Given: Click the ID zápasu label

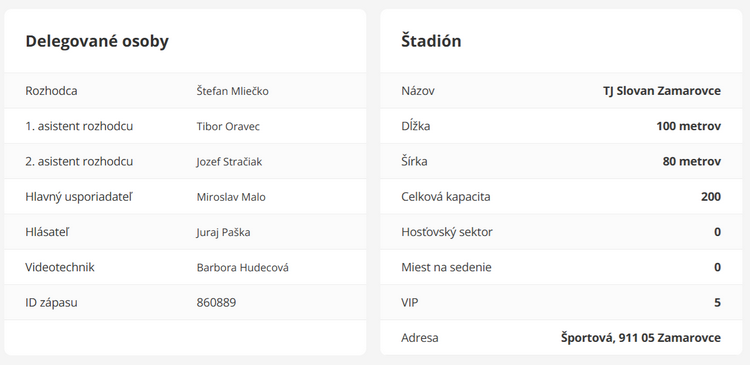Looking at the screenshot, I should [x=51, y=303].
